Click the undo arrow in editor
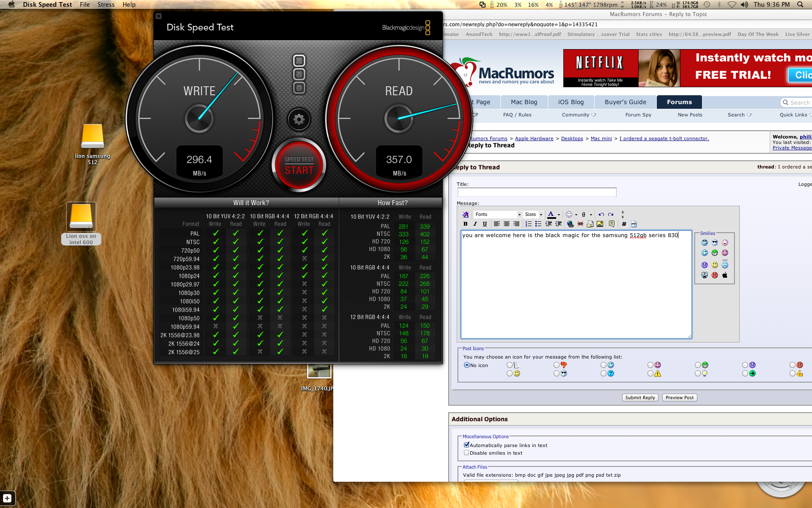This screenshot has width=812, height=508. coord(601,214)
